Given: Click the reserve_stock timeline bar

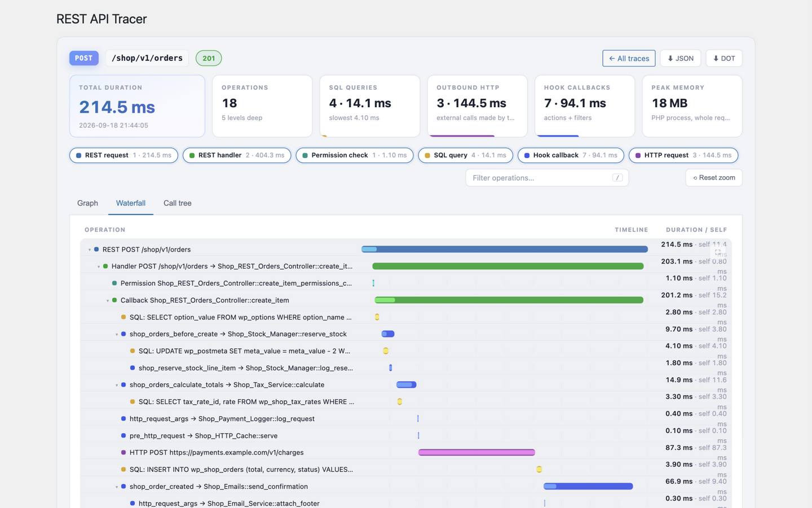Looking at the screenshot, I should pos(388,334).
